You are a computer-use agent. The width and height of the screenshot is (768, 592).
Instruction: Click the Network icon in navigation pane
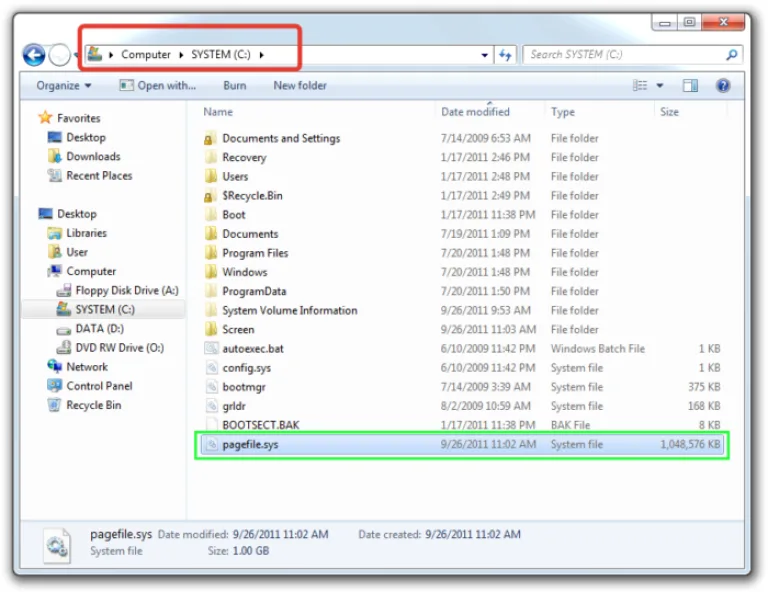pyautogui.click(x=54, y=366)
